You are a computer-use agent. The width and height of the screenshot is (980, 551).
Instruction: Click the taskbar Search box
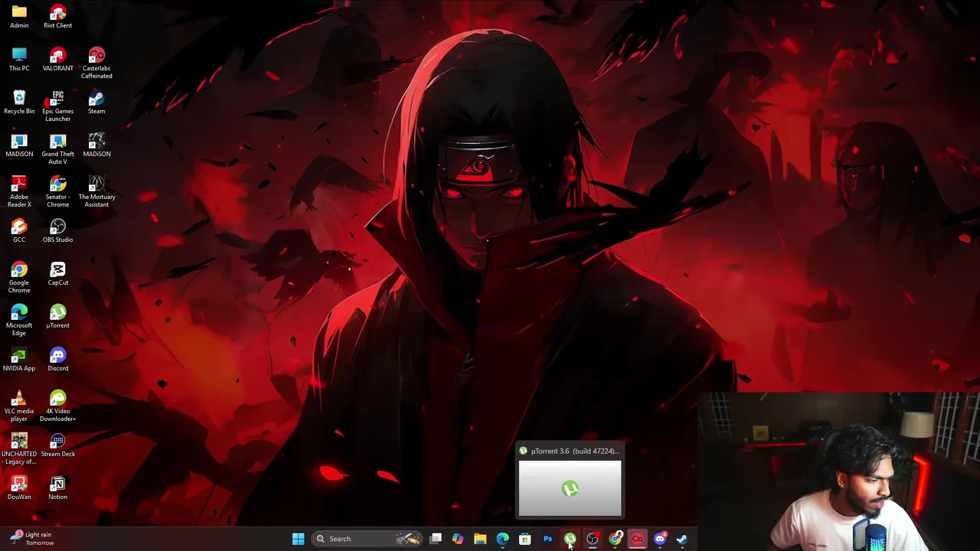(367, 539)
